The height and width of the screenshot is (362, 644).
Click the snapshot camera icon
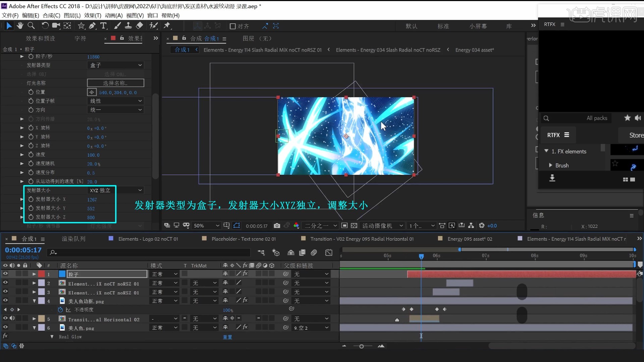pyautogui.click(x=277, y=226)
